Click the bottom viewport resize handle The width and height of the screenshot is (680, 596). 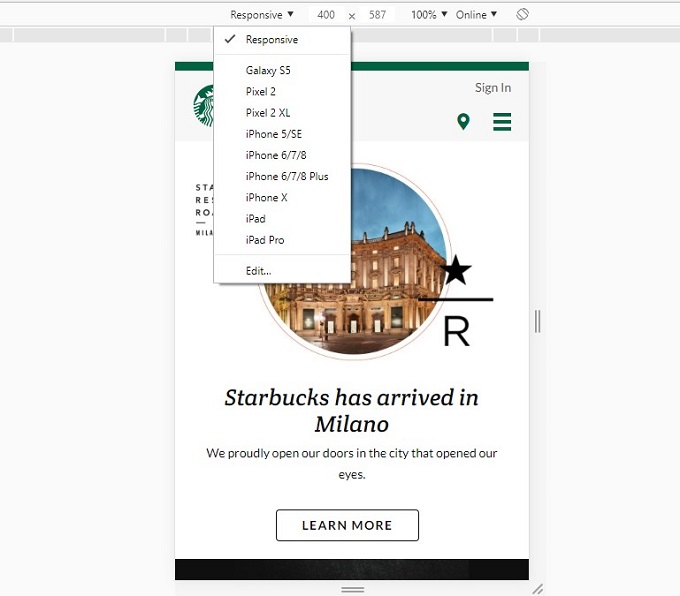[352, 589]
